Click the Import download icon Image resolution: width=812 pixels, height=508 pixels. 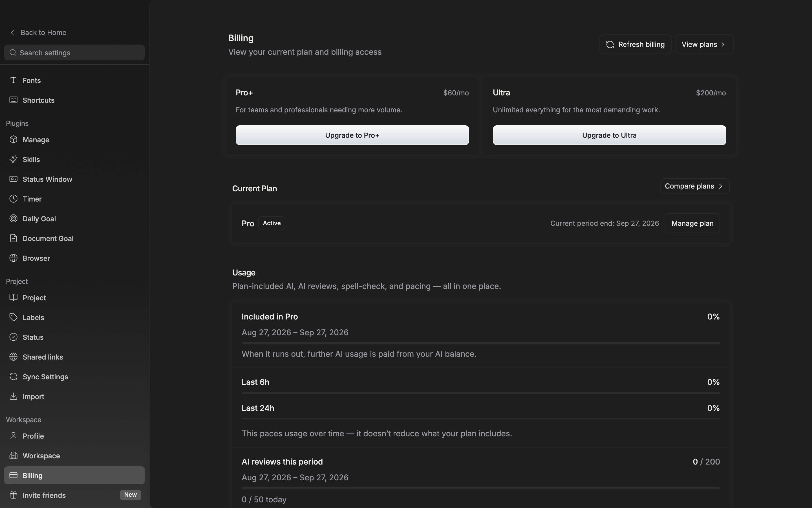tap(14, 397)
